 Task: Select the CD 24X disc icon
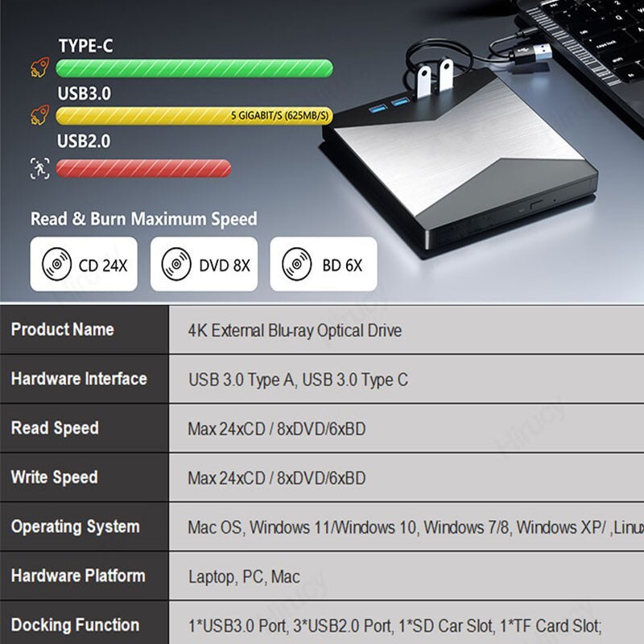(55, 262)
